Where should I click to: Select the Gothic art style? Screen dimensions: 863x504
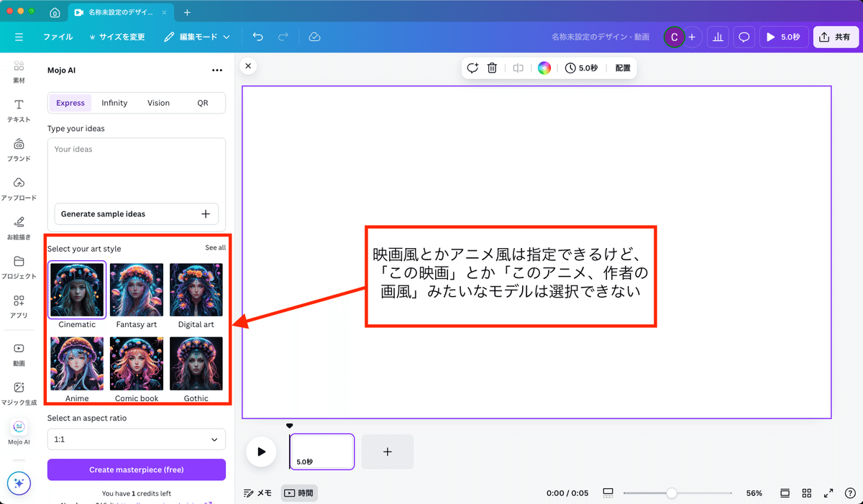(196, 364)
